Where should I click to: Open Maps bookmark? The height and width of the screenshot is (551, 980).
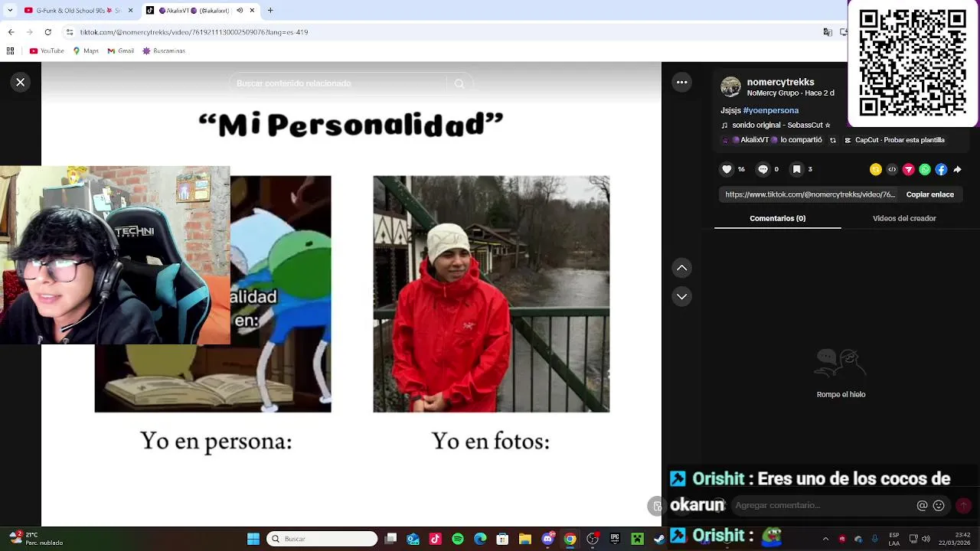(86, 51)
